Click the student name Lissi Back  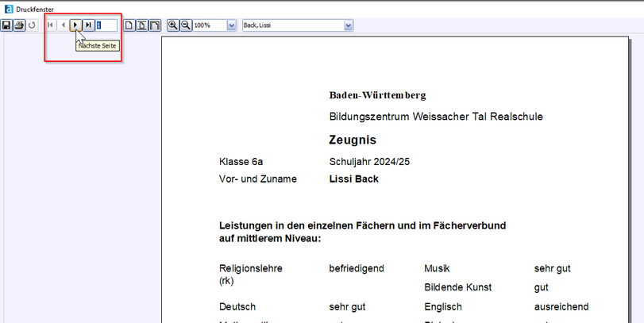tap(353, 179)
